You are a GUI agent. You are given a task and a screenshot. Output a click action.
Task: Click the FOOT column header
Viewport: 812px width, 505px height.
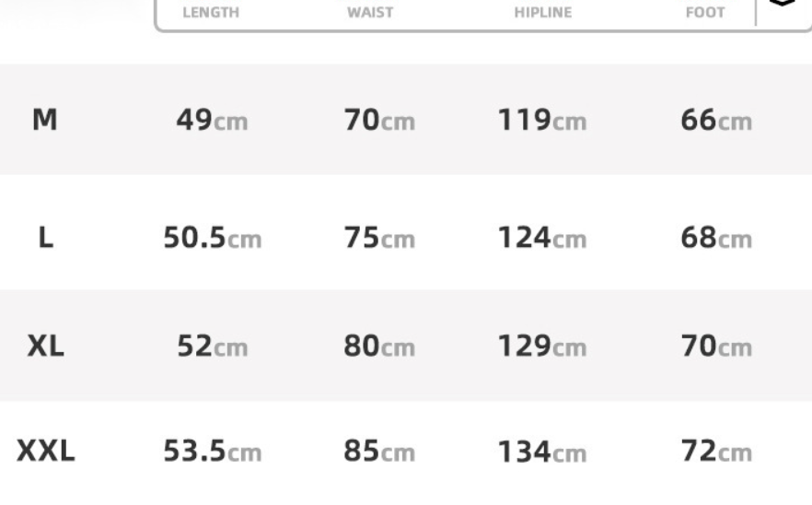click(x=705, y=12)
